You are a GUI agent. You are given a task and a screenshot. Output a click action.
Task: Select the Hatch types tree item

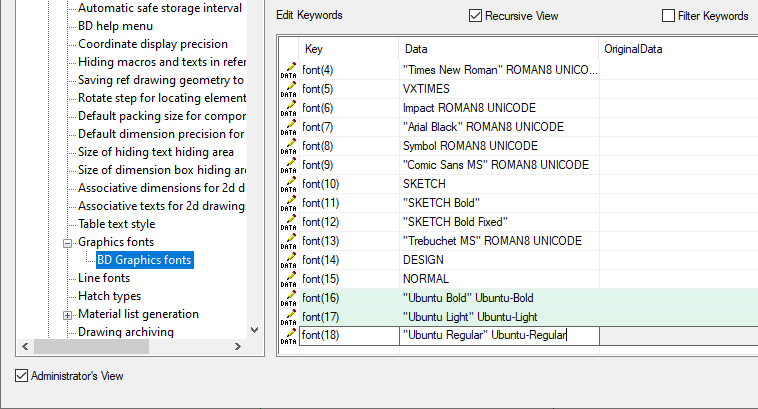109,296
